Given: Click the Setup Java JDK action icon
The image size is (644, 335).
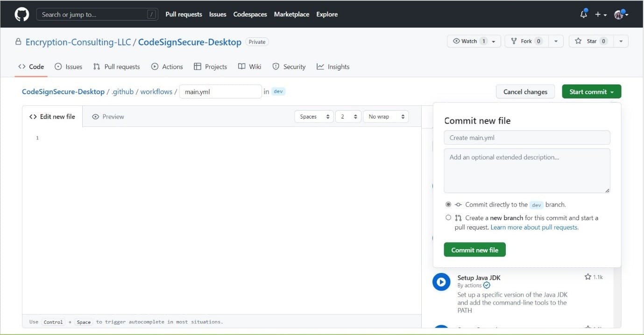Looking at the screenshot, I should [x=441, y=282].
